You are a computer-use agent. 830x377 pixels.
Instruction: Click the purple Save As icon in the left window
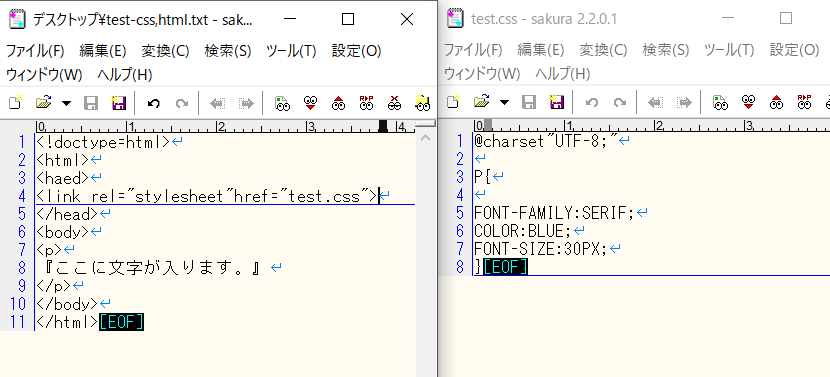pyautogui.click(x=118, y=103)
